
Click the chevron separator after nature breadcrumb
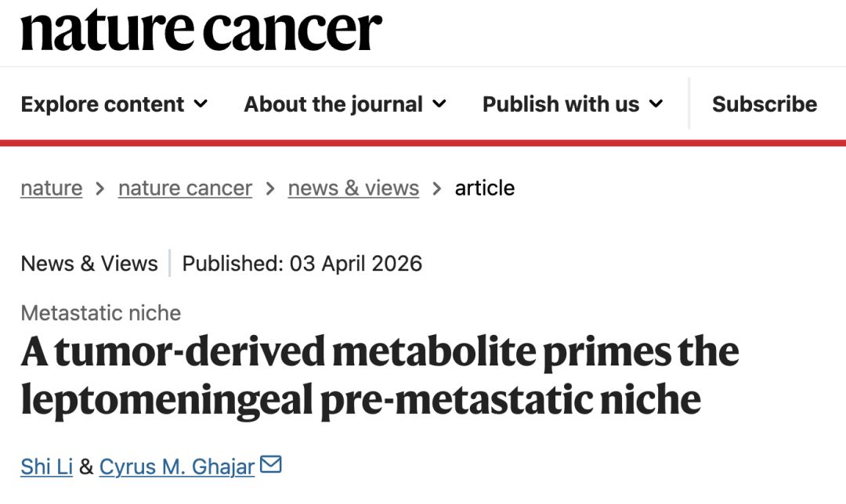100,189
